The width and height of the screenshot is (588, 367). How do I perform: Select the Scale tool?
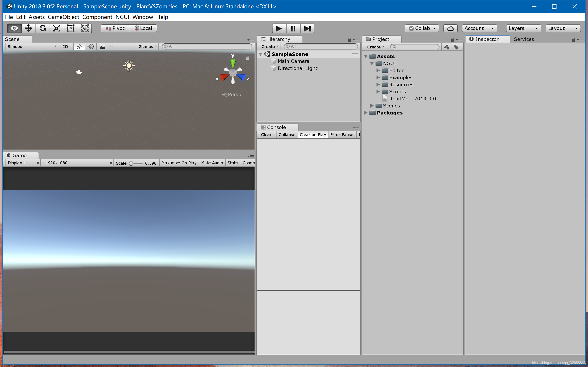[57, 28]
